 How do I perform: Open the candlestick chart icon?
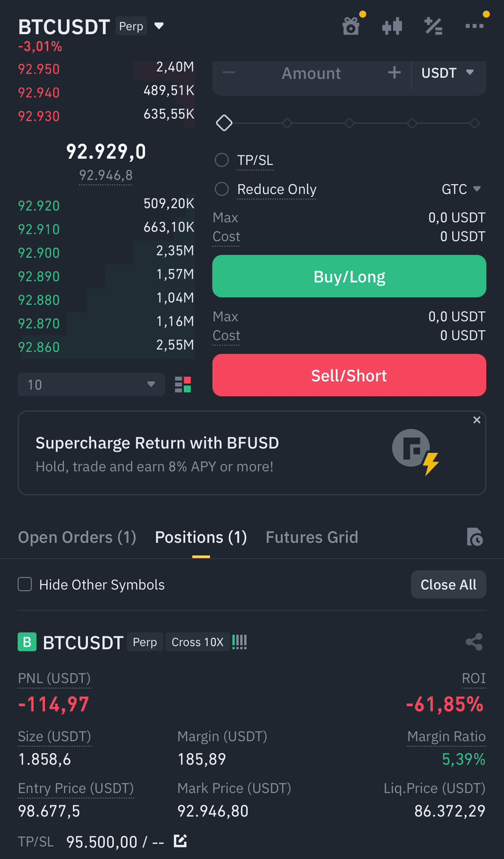click(x=392, y=26)
